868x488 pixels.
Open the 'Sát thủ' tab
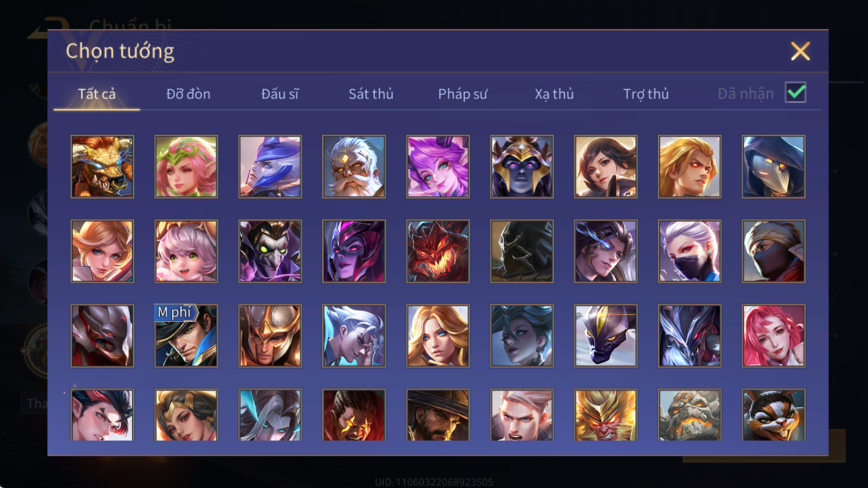(x=371, y=94)
